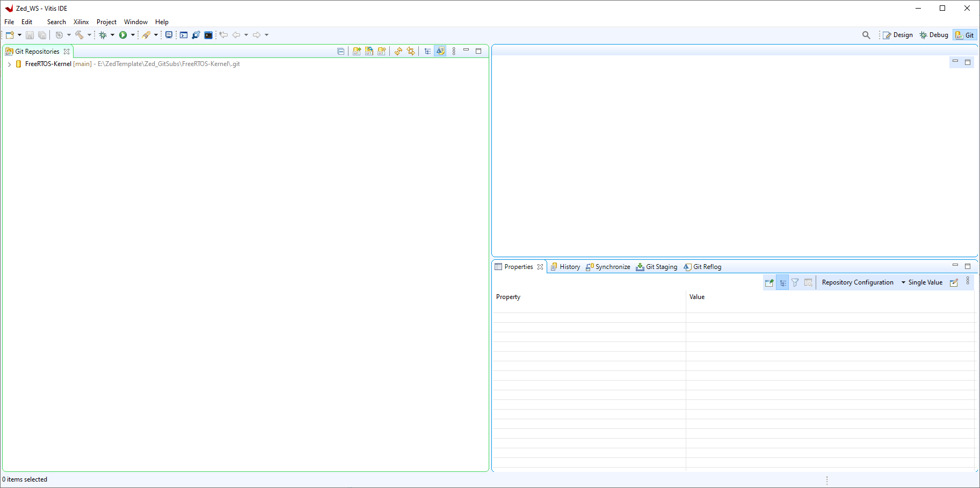Toggle Link with Editor and Selection

point(411,52)
